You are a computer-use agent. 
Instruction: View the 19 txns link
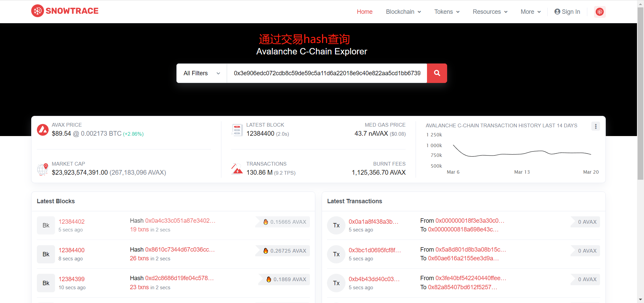pos(139,229)
